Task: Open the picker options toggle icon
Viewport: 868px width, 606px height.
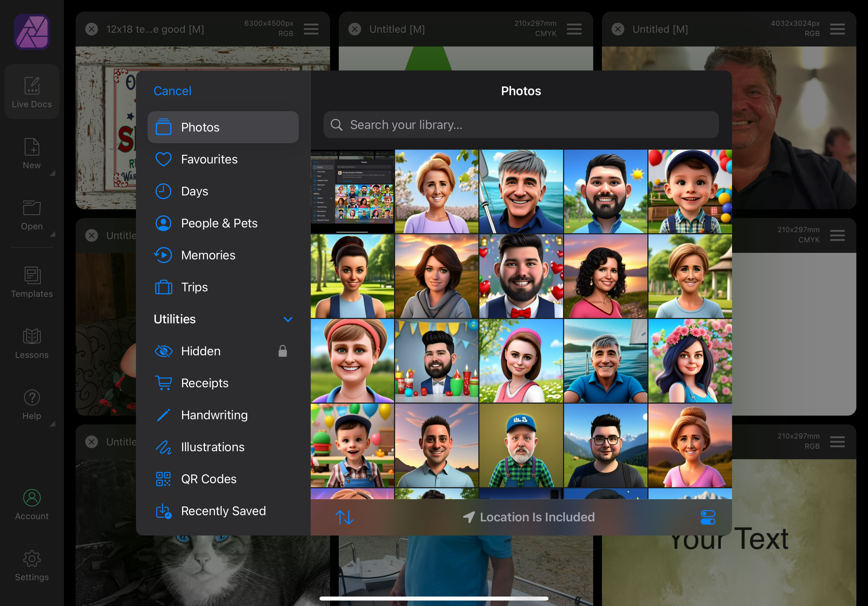Action: point(708,517)
